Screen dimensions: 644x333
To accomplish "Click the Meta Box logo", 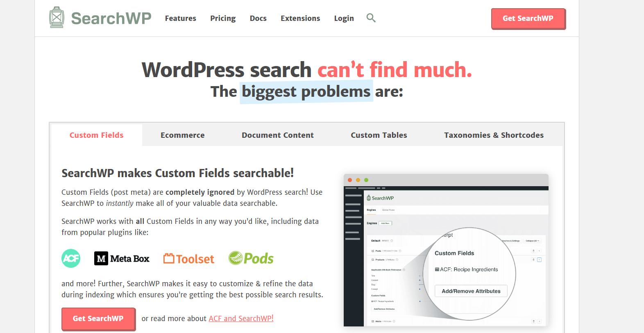I will coord(122,258).
